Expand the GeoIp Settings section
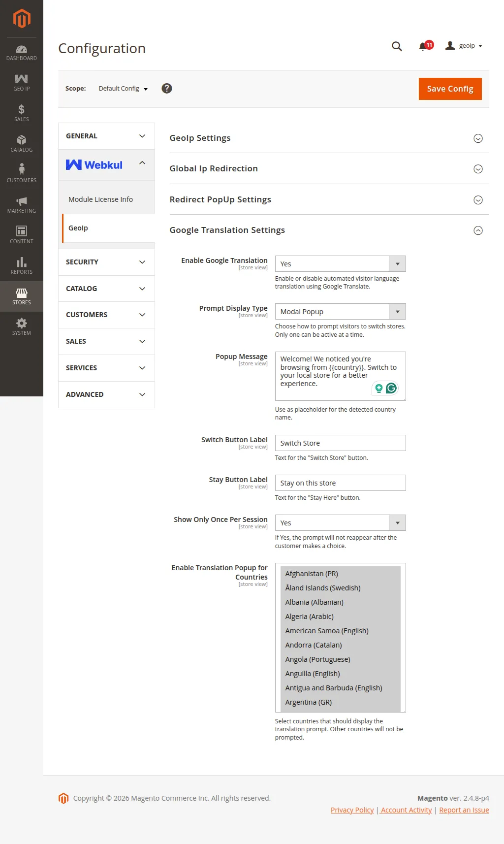Image resolution: width=504 pixels, height=844 pixels. coord(329,138)
